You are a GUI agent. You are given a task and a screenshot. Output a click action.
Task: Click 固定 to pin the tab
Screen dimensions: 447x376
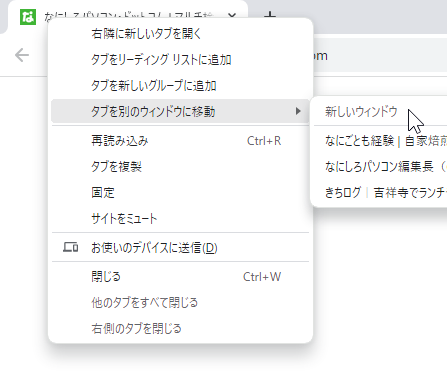point(180,193)
